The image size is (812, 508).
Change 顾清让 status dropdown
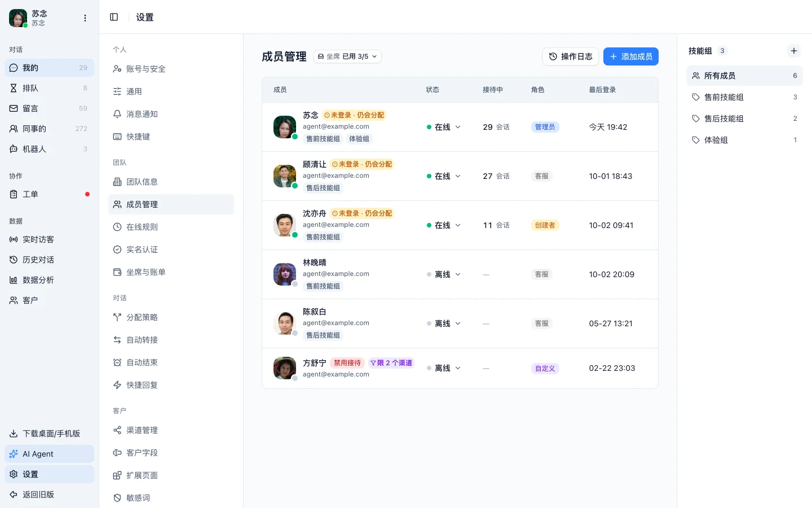[x=444, y=176]
